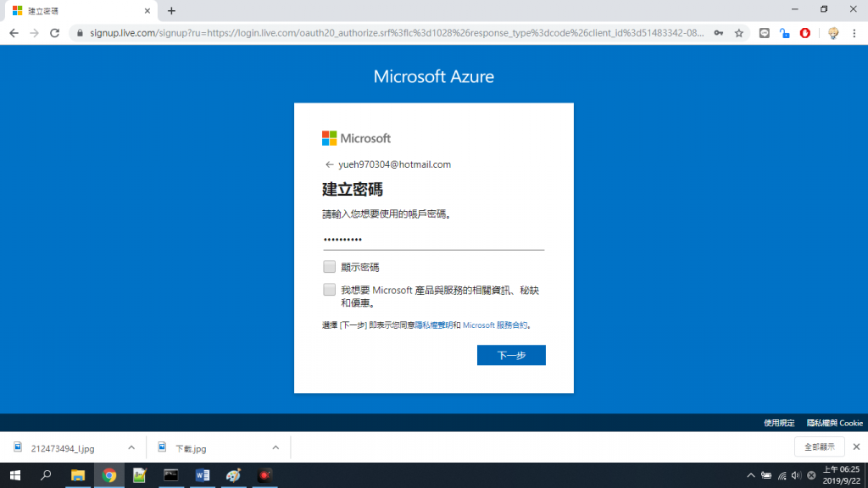Close the 建立密碼 tab

coord(147,10)
